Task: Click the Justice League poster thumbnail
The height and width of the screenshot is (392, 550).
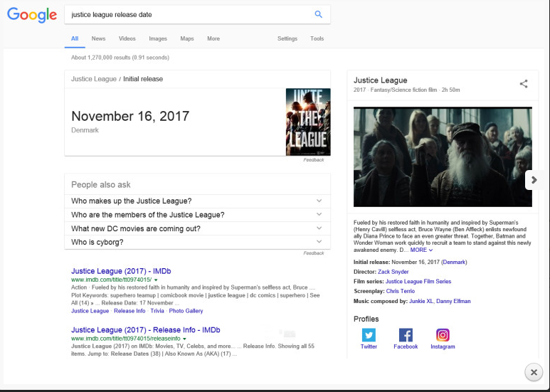Action: [308, 122]
